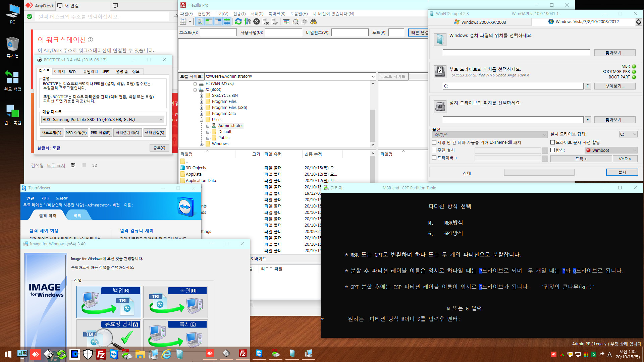The width and height of the screenshot is (644, 362).
Task: Open FileZilla local site path dropdown
Action: 373,76
